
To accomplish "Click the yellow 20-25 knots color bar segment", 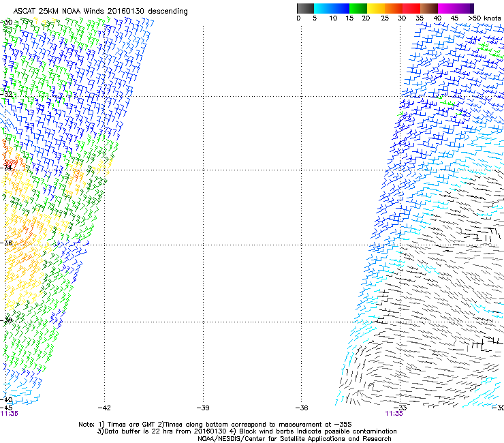I will click(376, 8).
